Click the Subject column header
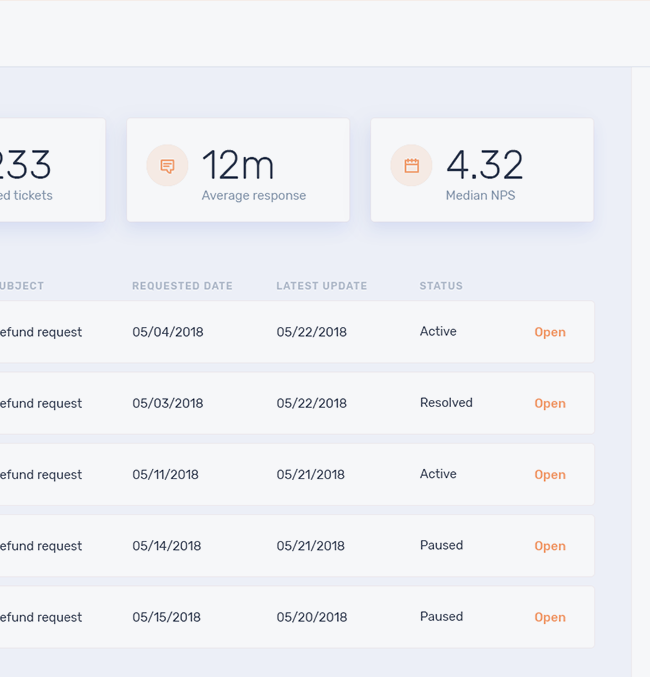 22,286
